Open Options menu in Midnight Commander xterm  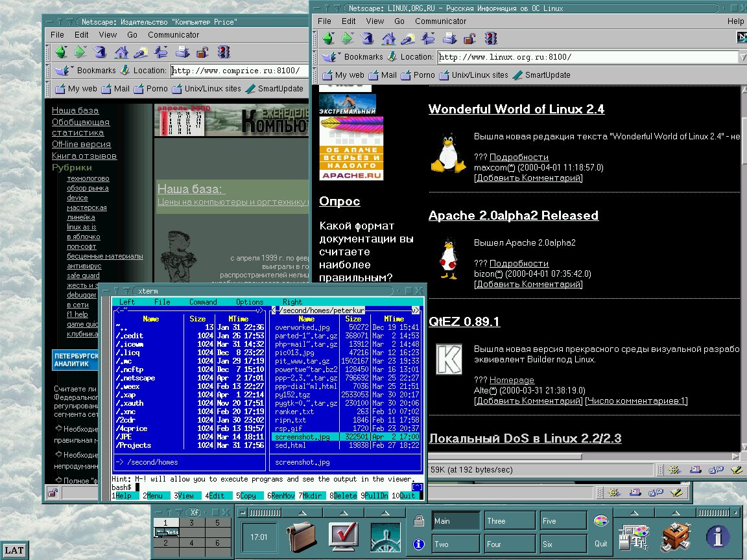250,302
